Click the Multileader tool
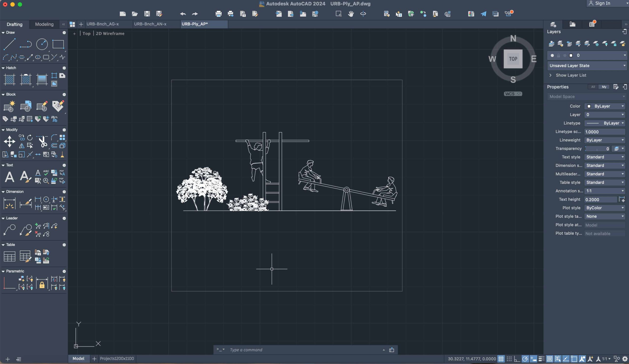Viewport: 629px width, 364px height. pyautogui.click(x=10, y=230)
